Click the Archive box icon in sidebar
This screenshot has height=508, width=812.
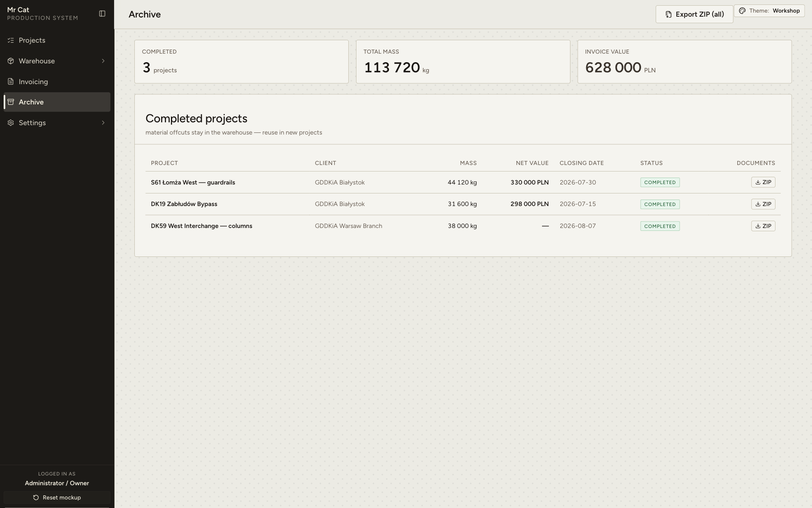[11, 102]
